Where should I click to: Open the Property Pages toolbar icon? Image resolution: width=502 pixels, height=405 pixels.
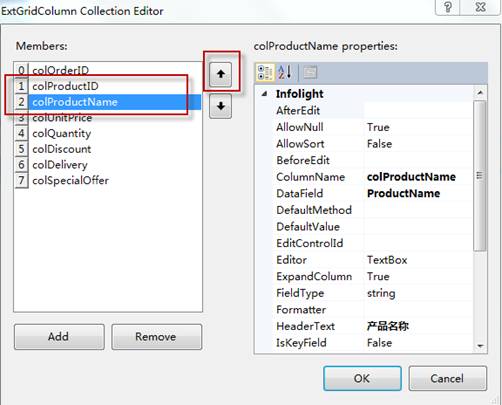click(310, 72)
